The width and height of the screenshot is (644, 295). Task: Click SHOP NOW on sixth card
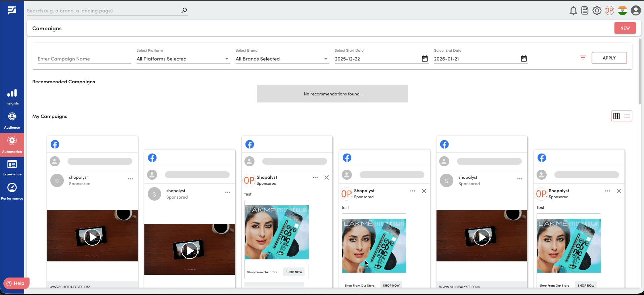586,285
